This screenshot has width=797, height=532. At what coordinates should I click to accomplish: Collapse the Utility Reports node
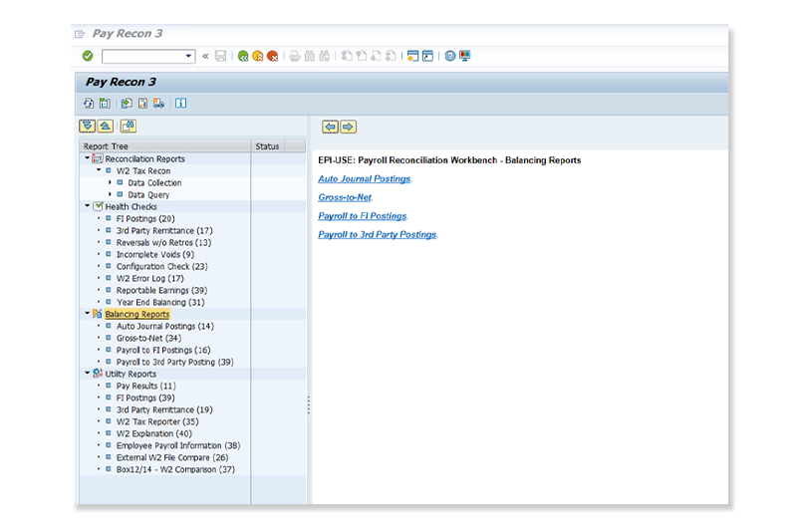pos(87,373)
